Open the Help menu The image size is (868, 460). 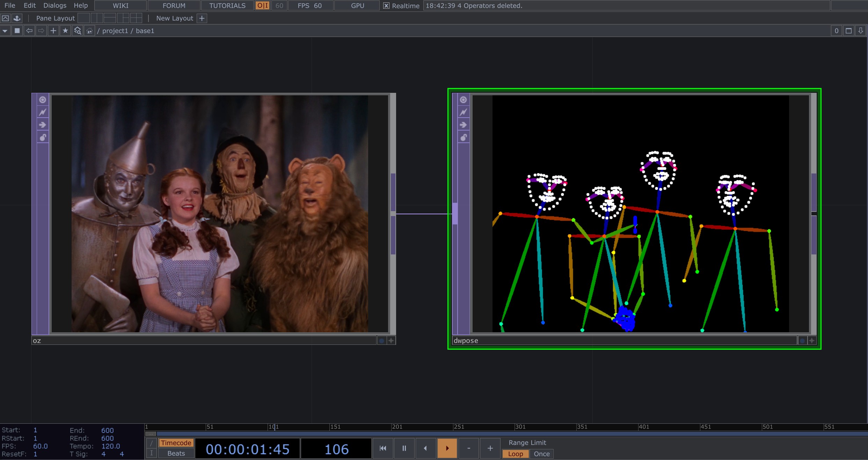tap(81, 6)
